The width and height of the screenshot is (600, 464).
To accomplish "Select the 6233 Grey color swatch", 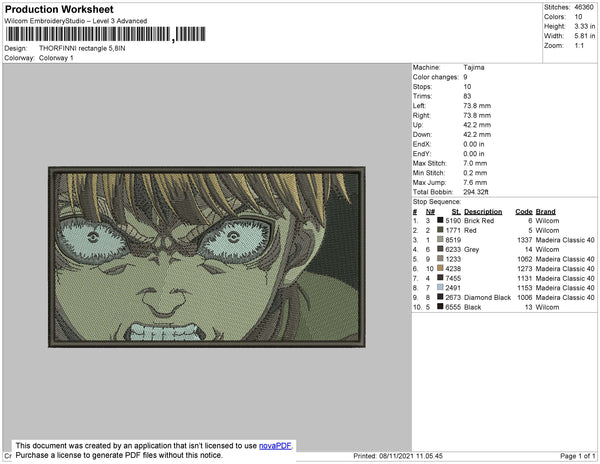I will [x=440, y=249].
